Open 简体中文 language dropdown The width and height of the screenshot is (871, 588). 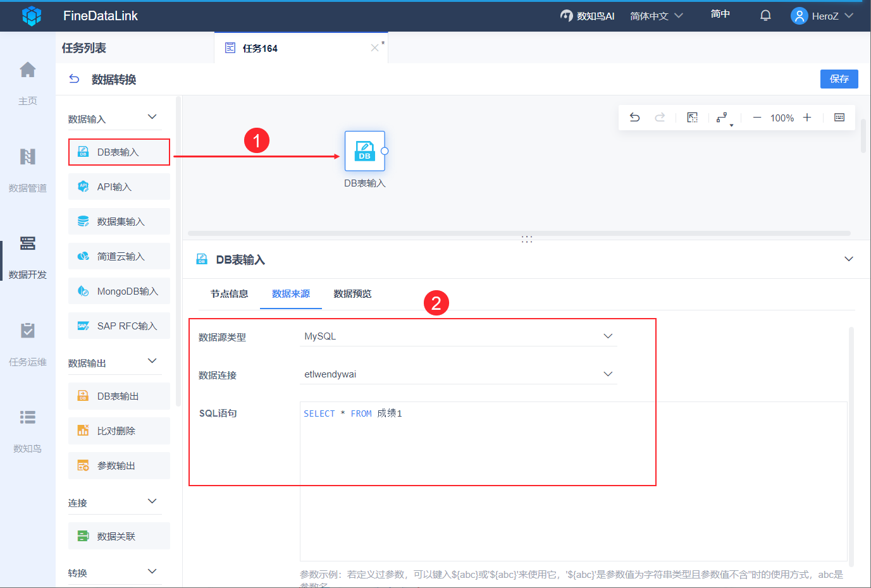tap(657, 16)
